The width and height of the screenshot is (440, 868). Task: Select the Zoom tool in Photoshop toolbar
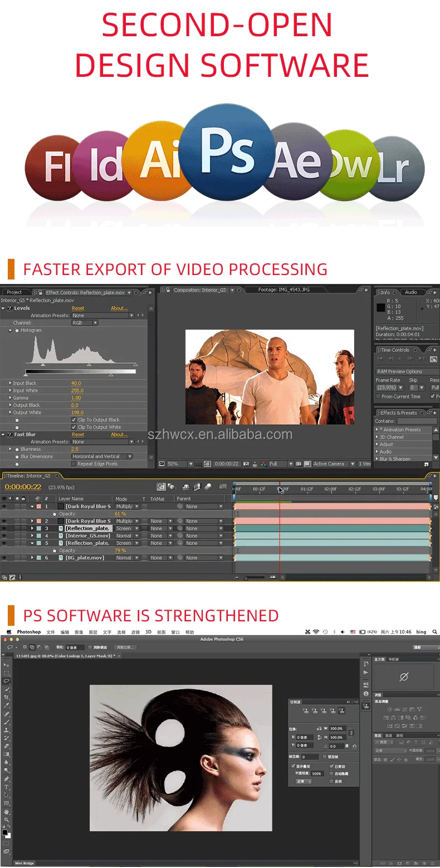[7, 820]
